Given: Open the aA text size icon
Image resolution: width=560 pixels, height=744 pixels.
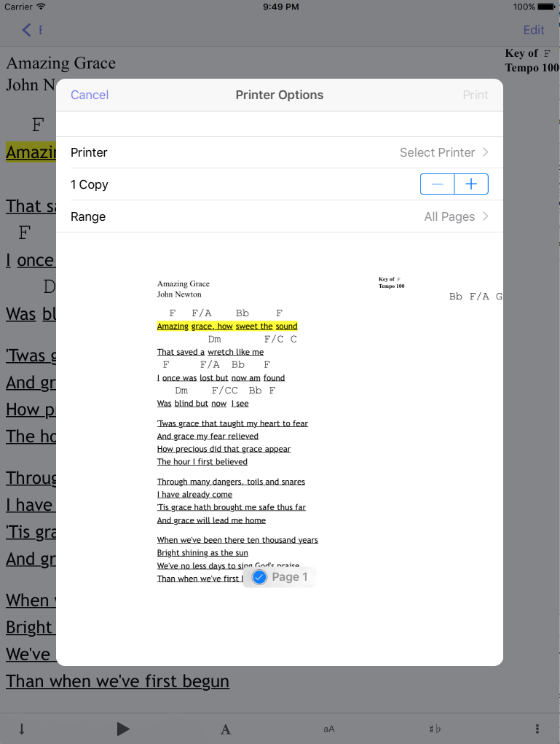Looking at the screenshot, I should (x=329, y=729).
